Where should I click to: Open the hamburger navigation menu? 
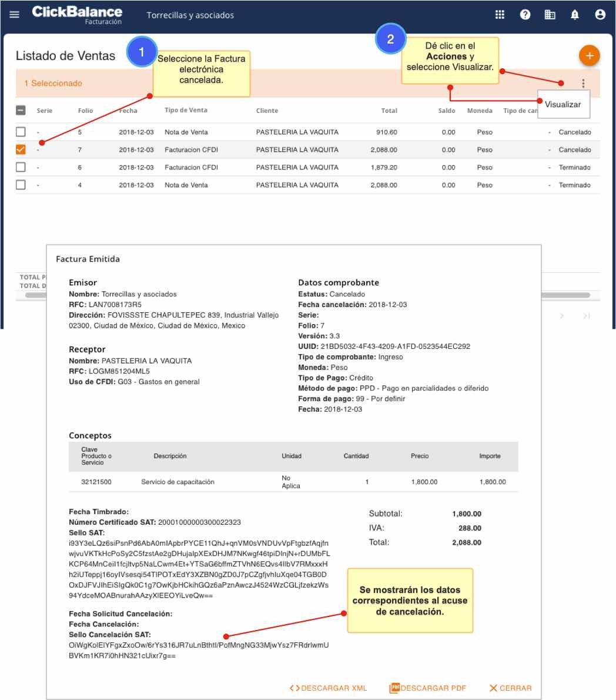(x=14, y=15)
